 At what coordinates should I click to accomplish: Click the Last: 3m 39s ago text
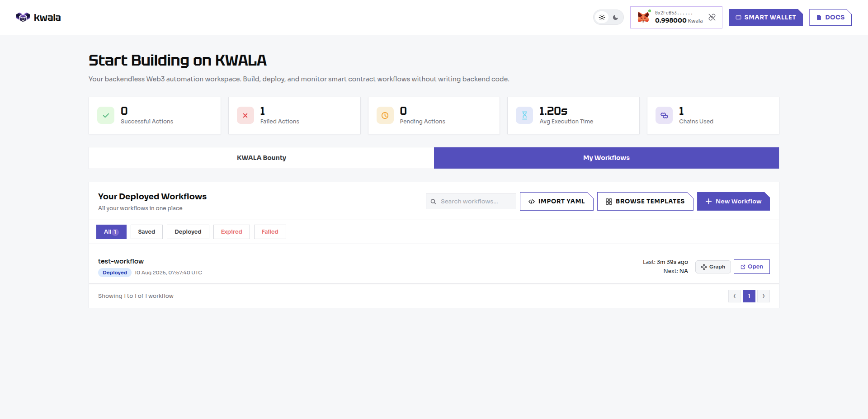click(665, 262)
